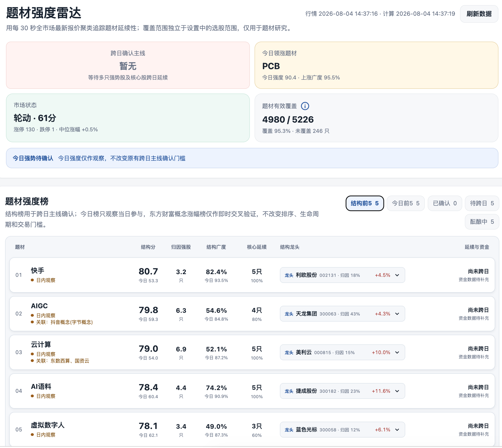Select the 结构前5 tab

[x=365, y=203]
